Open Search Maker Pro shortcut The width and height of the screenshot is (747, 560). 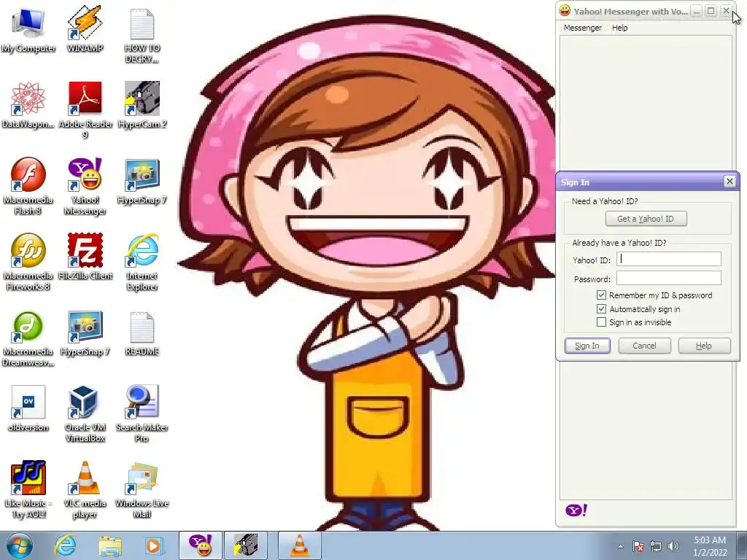pos(142,414)
